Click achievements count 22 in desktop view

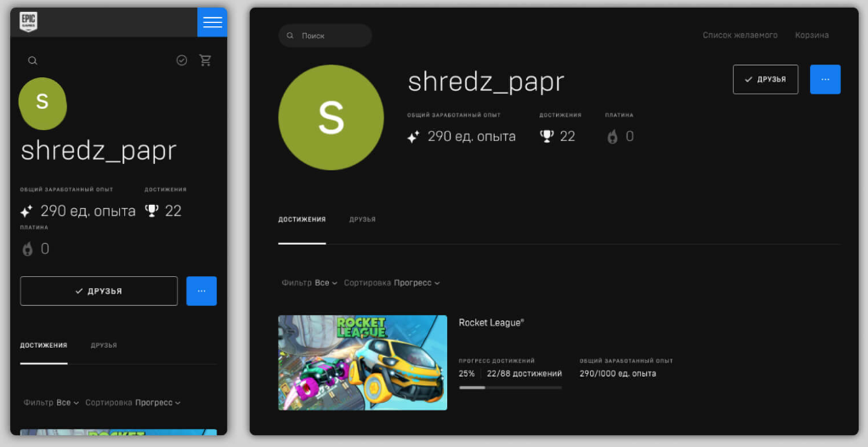point(567,137)
